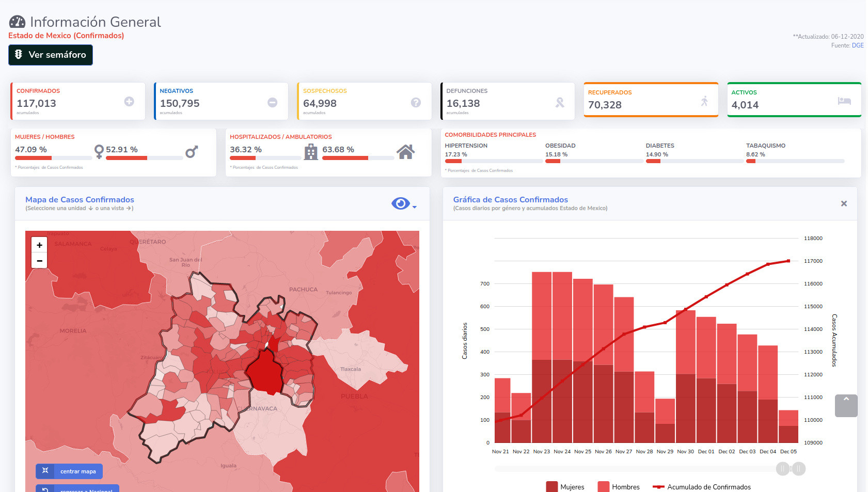868x492 pixels.
Task: Toggle the map view eye icon
Action: [x=401, y=203]
